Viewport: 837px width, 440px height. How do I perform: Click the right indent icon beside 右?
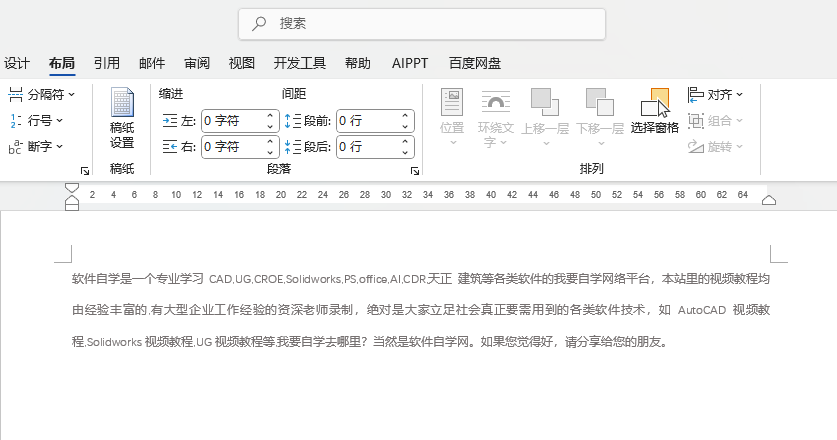click(170, 146)
